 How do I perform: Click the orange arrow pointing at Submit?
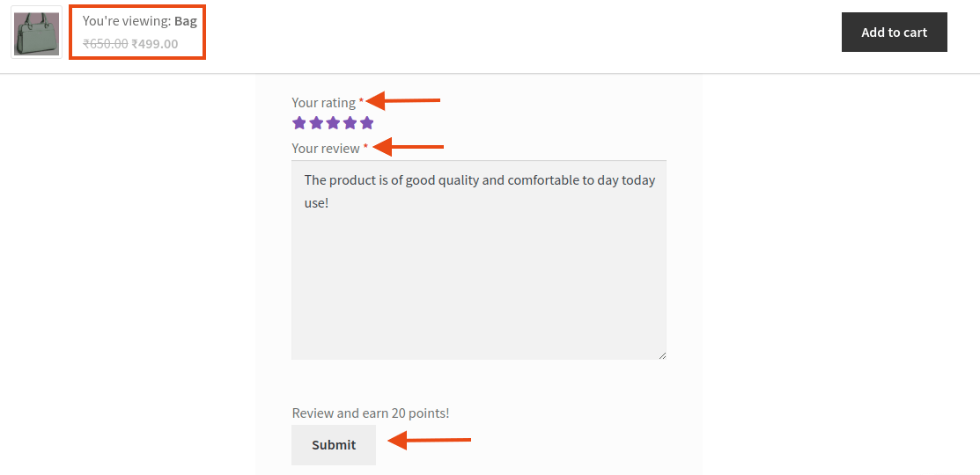pyautogui.click(x=430, y=440)
